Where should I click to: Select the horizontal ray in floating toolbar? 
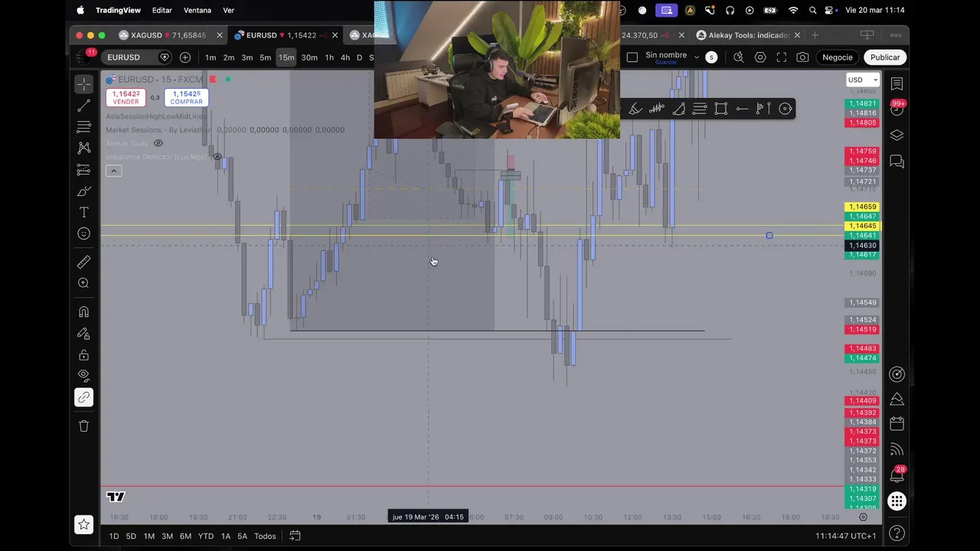click(x=743, y=109)
